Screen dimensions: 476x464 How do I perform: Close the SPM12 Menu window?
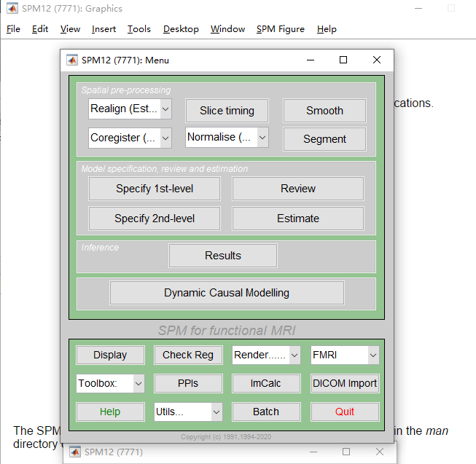pos(377,60)
